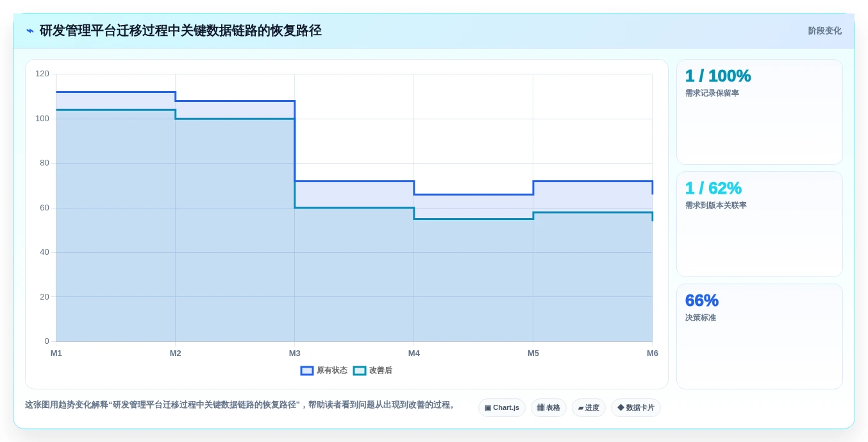Image resolution: width=868 pixels, height=442 pixels.
Task: Open the 需求到版本关联率 card
Action: pyautogui.click(x=760, y=225)
